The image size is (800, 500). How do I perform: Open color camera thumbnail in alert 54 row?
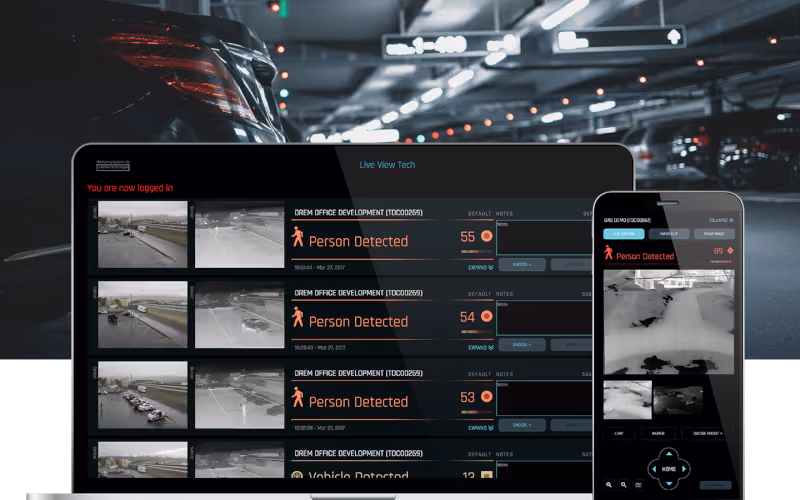143,314
